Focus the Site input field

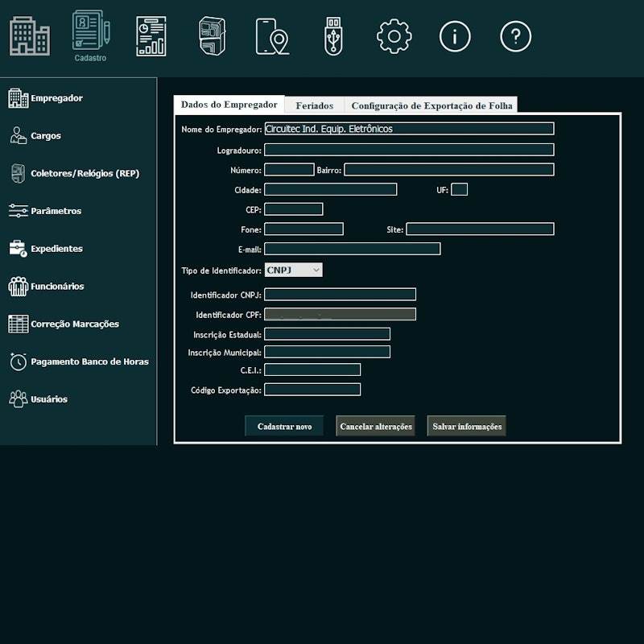pos(480,229)
